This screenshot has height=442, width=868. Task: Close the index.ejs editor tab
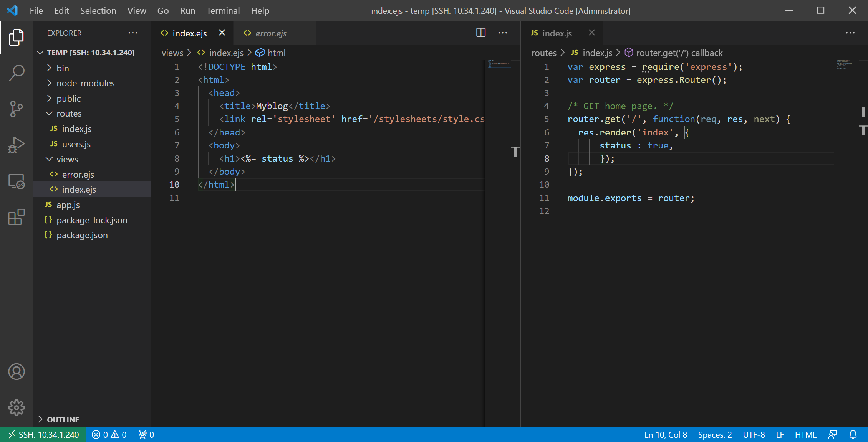click(222, 33)
